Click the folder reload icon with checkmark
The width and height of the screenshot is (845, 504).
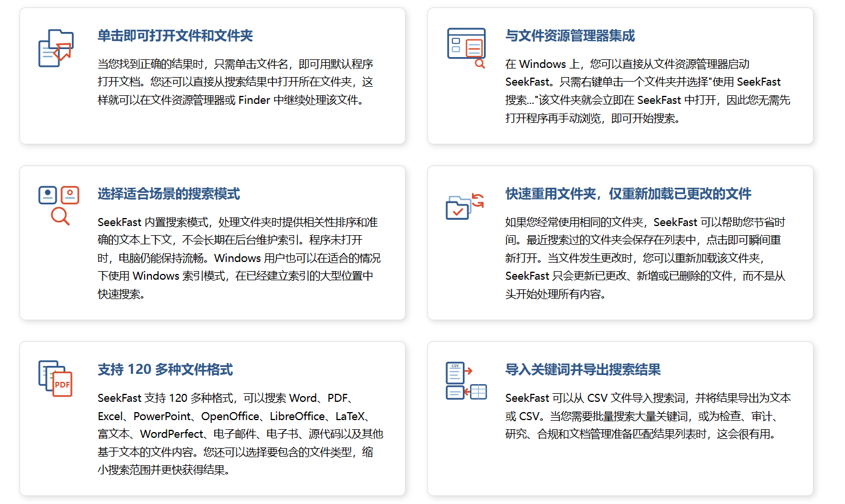click(465, 206)
